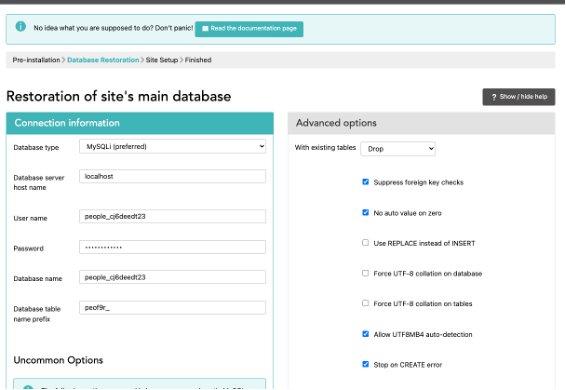Image resolution: width=566 pixels, height=390 pixels.
Task: Jump to Site Setup breadcrumb step
Action: [162, 60]
